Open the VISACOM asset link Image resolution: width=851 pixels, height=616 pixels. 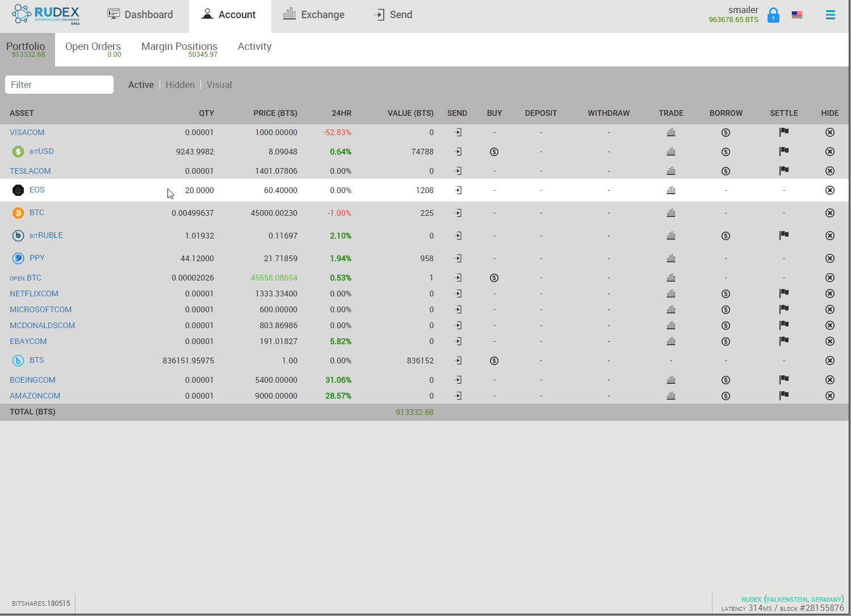point(27,132)
